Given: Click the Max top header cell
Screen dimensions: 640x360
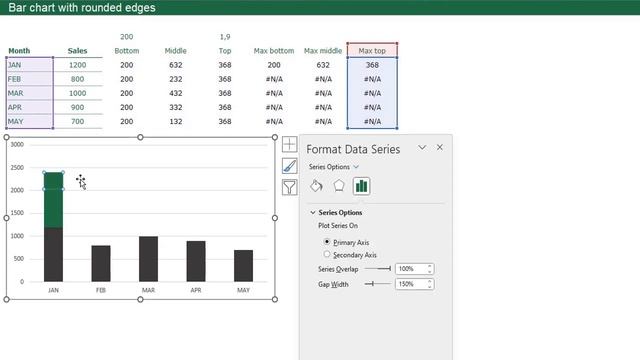Looking at the screenshot, I should pos(372,51).
